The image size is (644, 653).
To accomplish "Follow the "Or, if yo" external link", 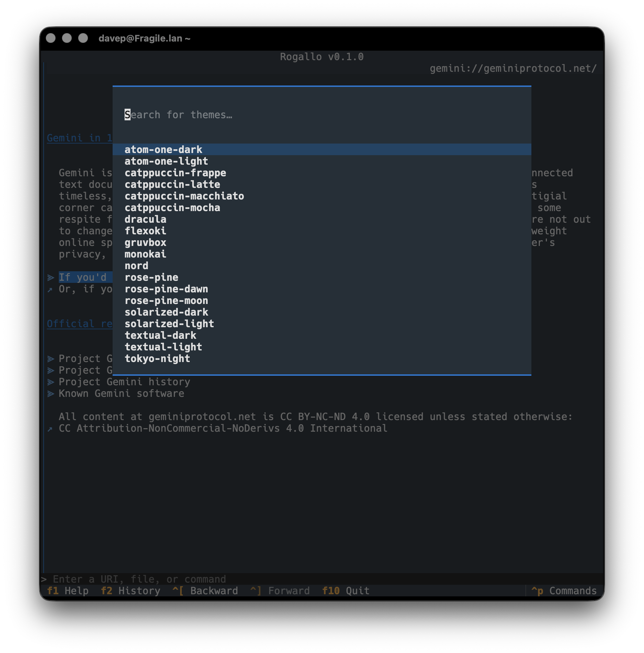I will click(85, 289).
